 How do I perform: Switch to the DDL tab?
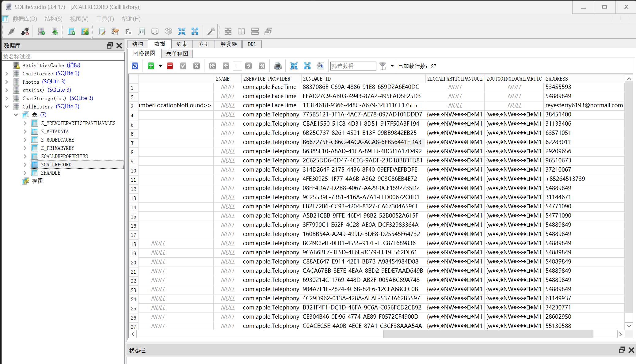tap(252, 44)
